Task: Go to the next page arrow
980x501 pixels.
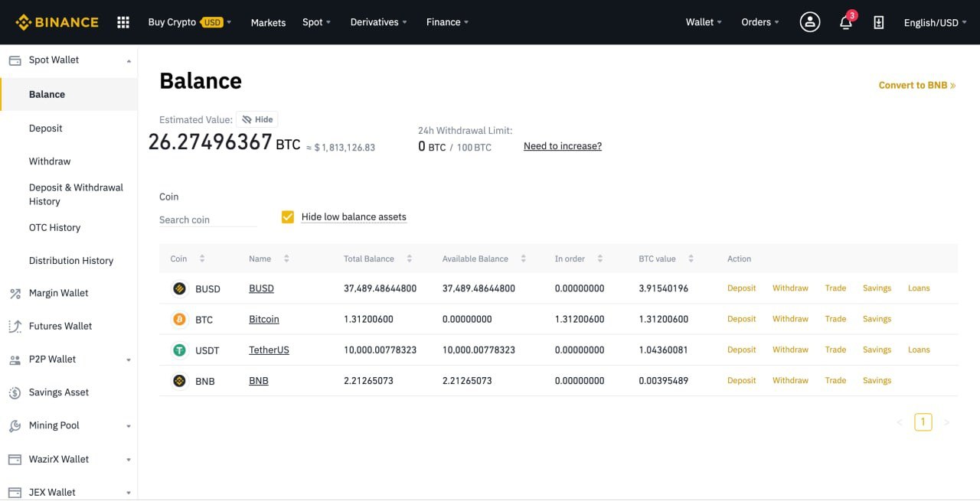Action: tap(947, 422)
